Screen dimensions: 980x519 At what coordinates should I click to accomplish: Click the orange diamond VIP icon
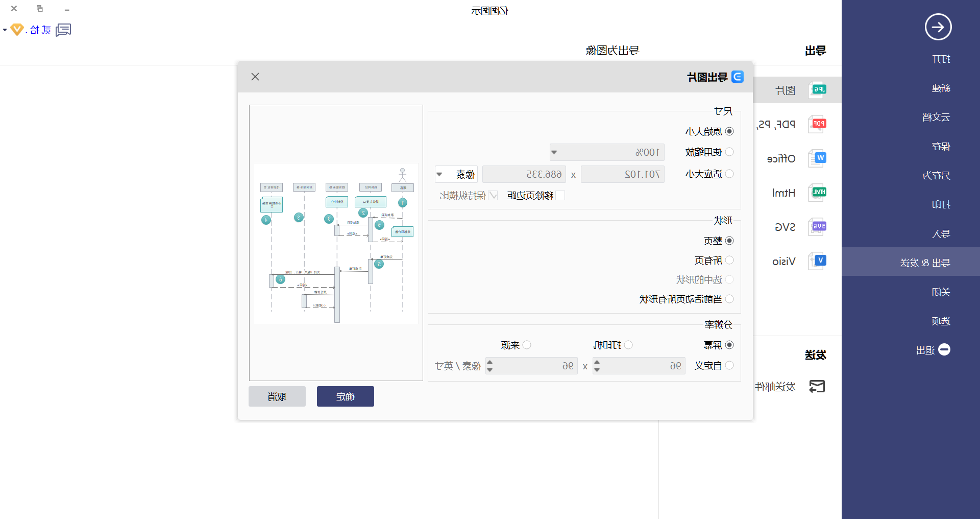click(x=17, y=30)
